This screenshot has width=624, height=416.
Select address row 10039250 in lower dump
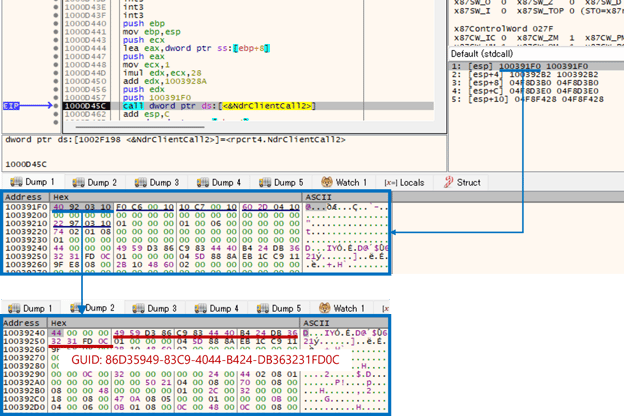(24, 340)
